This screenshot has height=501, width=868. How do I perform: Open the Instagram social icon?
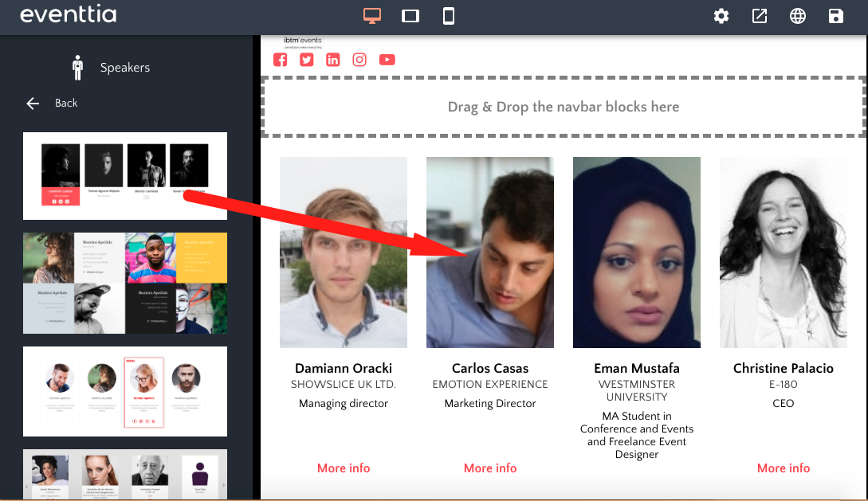coord(359,60)
